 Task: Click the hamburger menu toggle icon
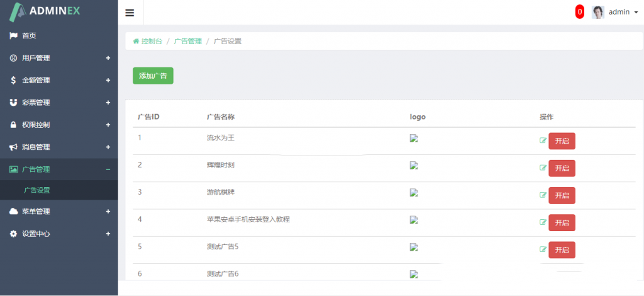coord(130,13)
